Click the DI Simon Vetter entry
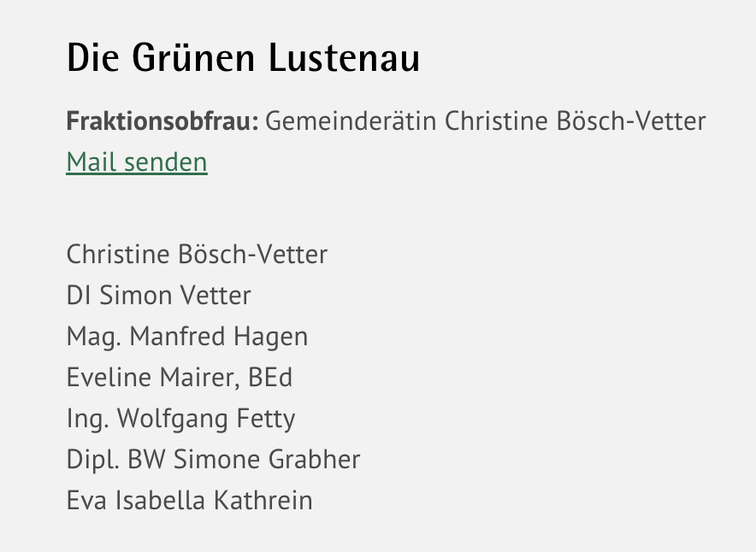Screen dimensions: 756x552 158,295
